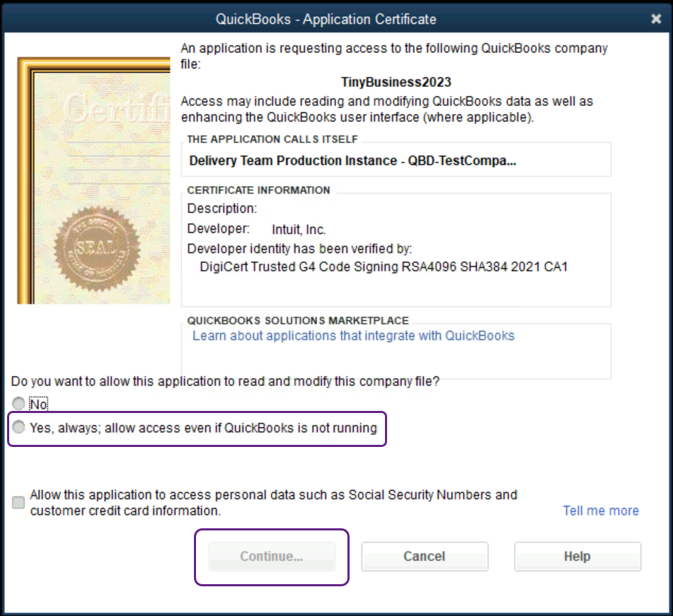Screen dimensions: 673x616
Task: Open "Learn about applications that integrate" link
Action: click(353, 335)
